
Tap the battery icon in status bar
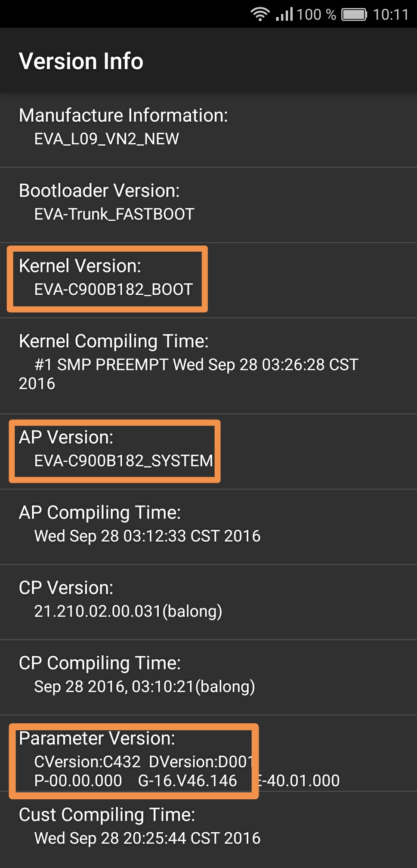tap(354, 15)
